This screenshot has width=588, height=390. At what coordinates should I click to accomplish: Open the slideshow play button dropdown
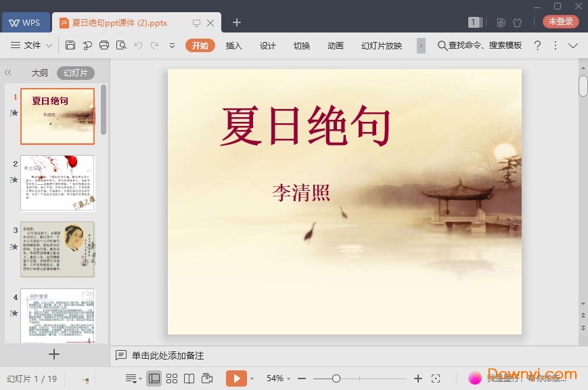[x=252, y=378]
